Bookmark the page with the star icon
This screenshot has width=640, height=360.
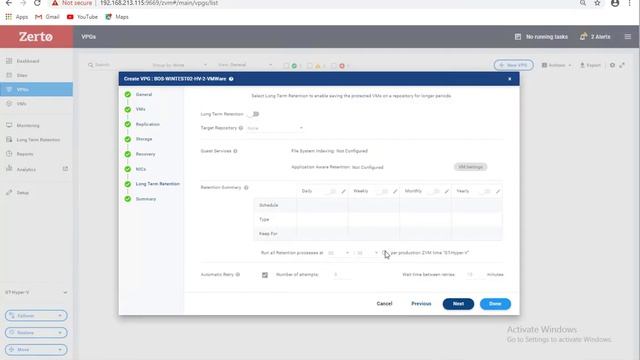tap(598, 3)
